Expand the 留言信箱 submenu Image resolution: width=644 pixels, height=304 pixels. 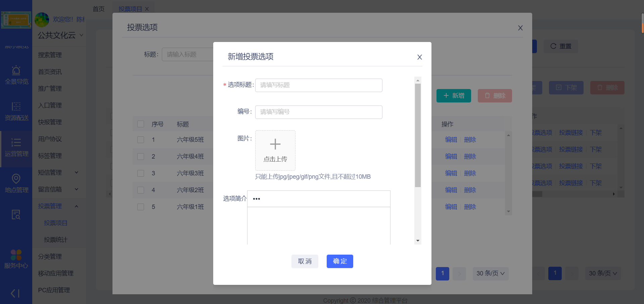(59, 189)
